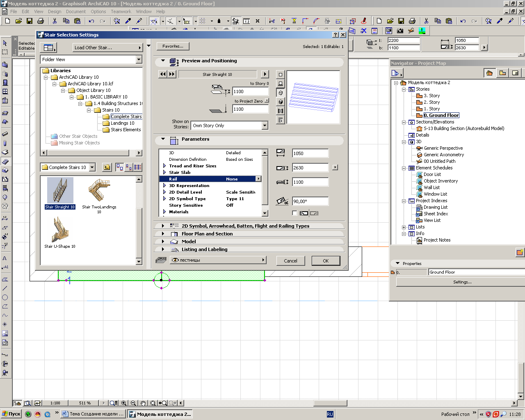The image size is (525, 420).
Task: Select Landings 10 folder in tree
Action: pyautogui.click(x=122, y=123)
